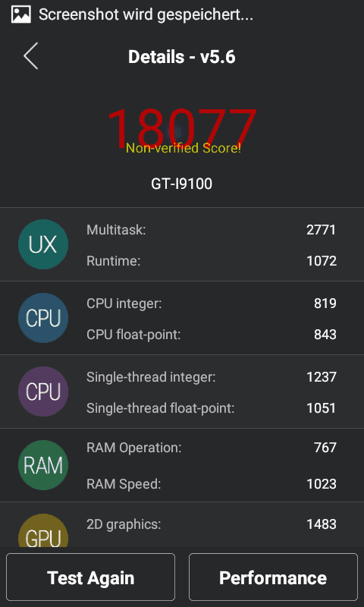
Task: Tap the Single-thread integer row
Action: click(x=212, y=377)
